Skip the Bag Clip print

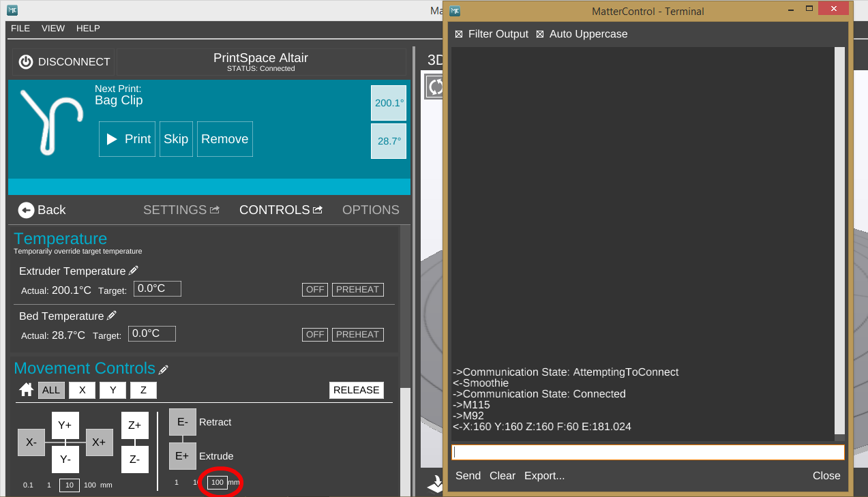176,139
